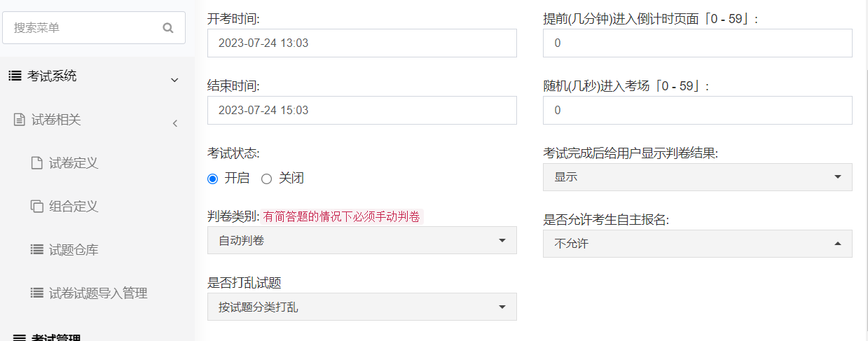The height and width of the screenshot is (341, 868).
Task: Click the file icon beside 试卷定义
Action: pyautogui.click(x=37, y=163)
